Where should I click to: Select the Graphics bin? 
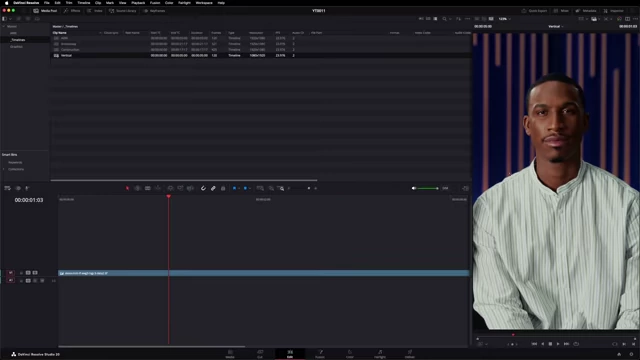[x=16, y=47]
